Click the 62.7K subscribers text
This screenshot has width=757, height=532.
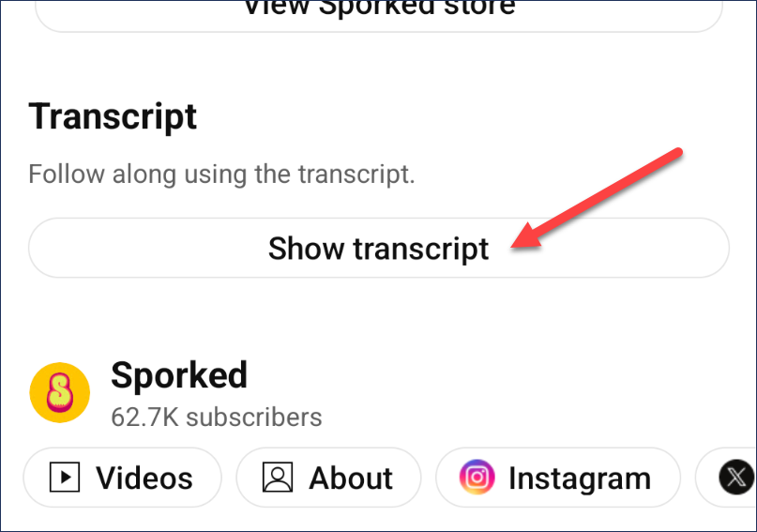[217, 418]
